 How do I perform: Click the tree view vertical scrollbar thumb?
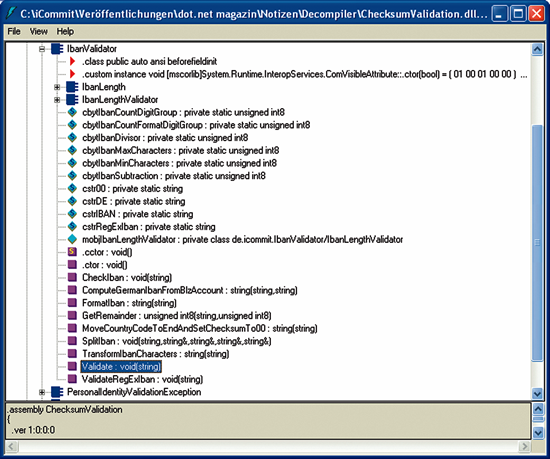(x=537, y=242)
